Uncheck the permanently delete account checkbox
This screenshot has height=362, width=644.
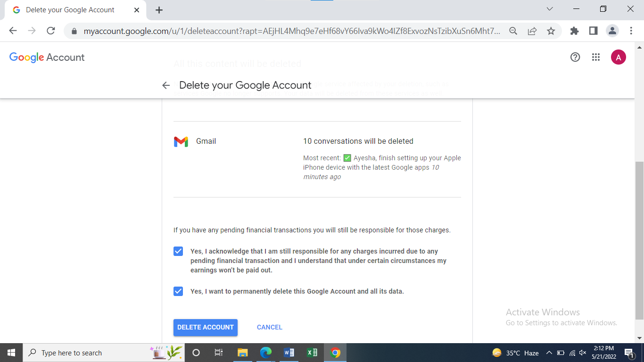tap(178, 291)
